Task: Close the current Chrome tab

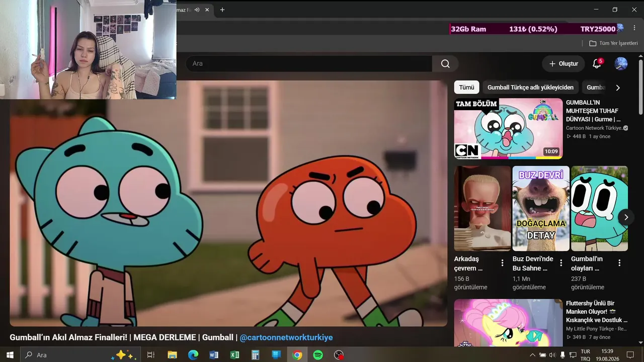Action: tap(207, 10)
